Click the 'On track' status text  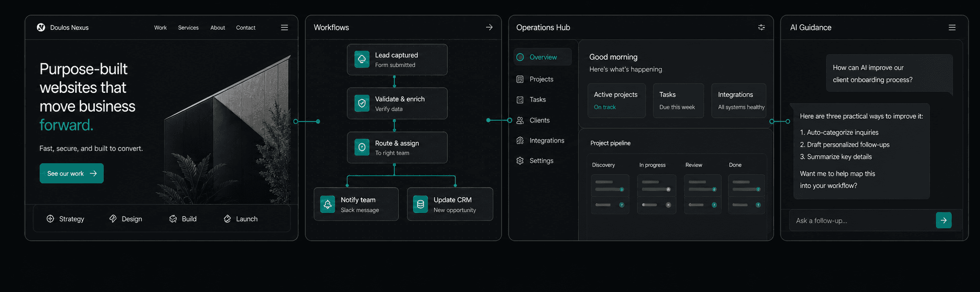tap(605, 107)
